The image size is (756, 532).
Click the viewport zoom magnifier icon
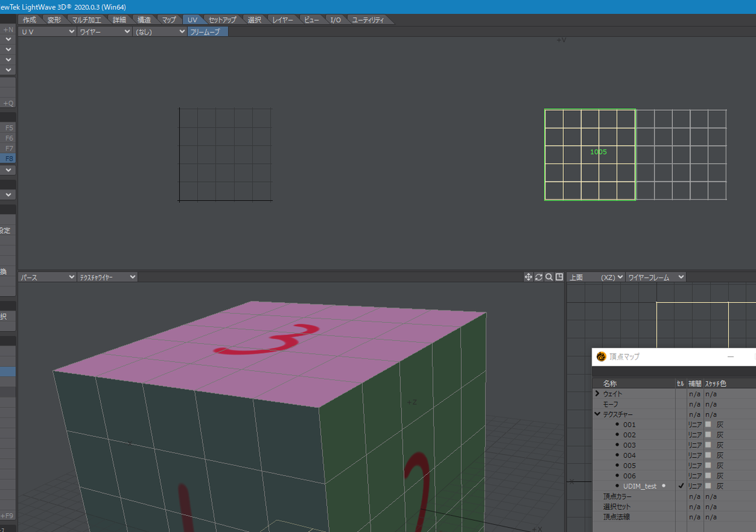549,277
